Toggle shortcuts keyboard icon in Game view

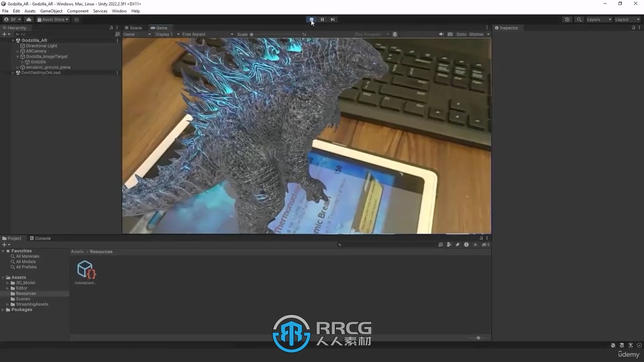(449, 34)
